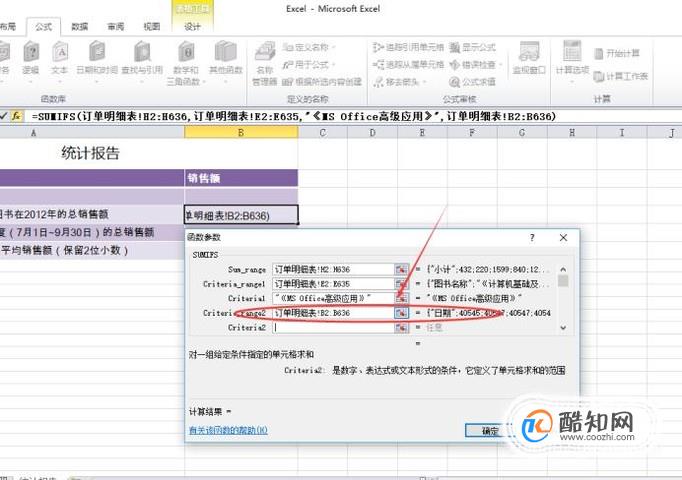The image size is (682, 480).
Task: Click 移去箭头 (Remove Arrows)
Action: (x=401, y=82)
